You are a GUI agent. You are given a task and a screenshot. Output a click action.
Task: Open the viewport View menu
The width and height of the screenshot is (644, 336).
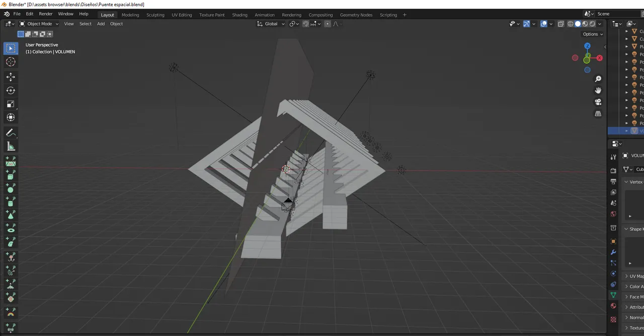tap(69, 24)
